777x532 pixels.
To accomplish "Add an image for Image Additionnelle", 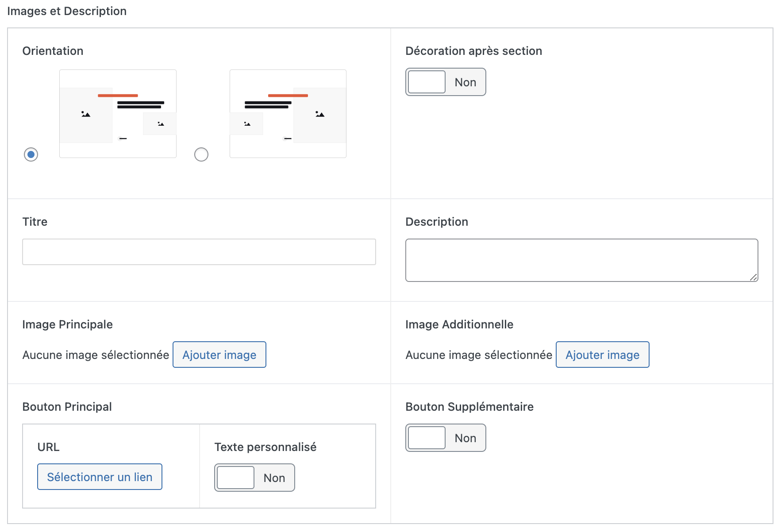I will [602, 355].
